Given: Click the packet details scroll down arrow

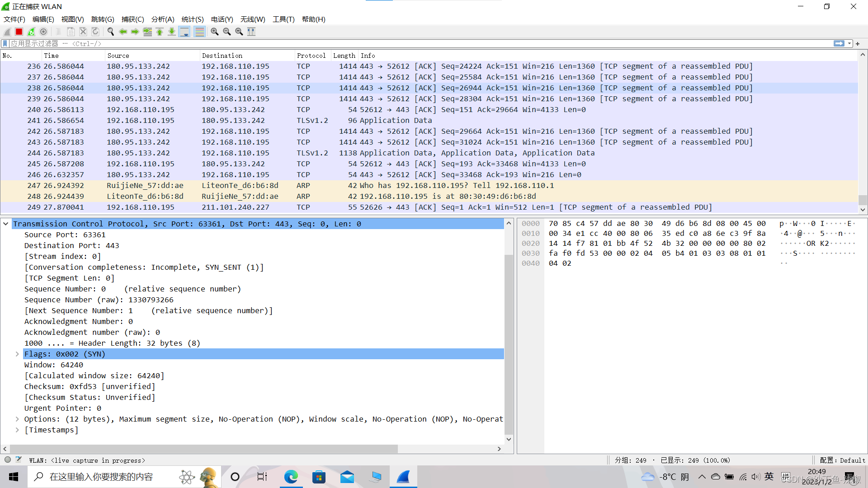Looking at the screenshot, I should coord(509,439).
